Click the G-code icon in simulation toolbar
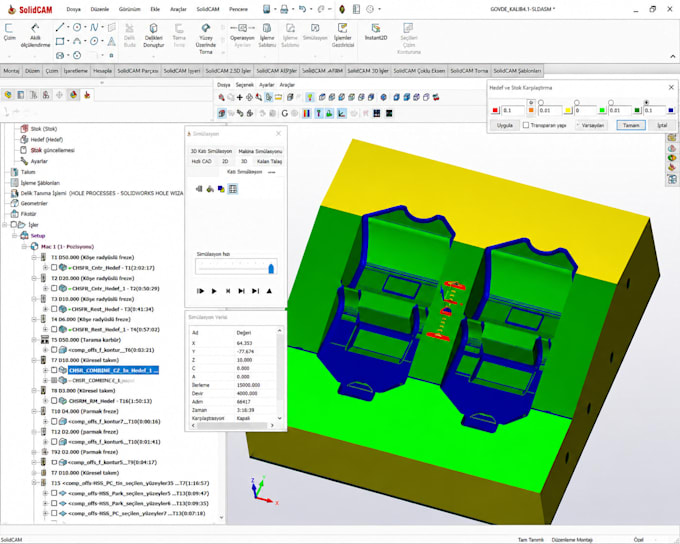Image resolution: width=680 pixels, height=544 pixels. 284,113
